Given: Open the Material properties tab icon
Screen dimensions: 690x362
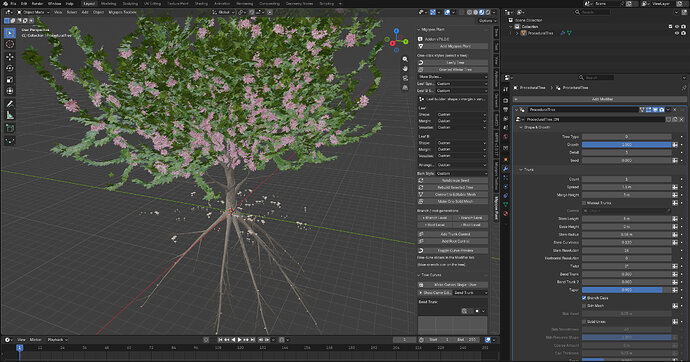Looking at the screenshot, I should (506, 214).
